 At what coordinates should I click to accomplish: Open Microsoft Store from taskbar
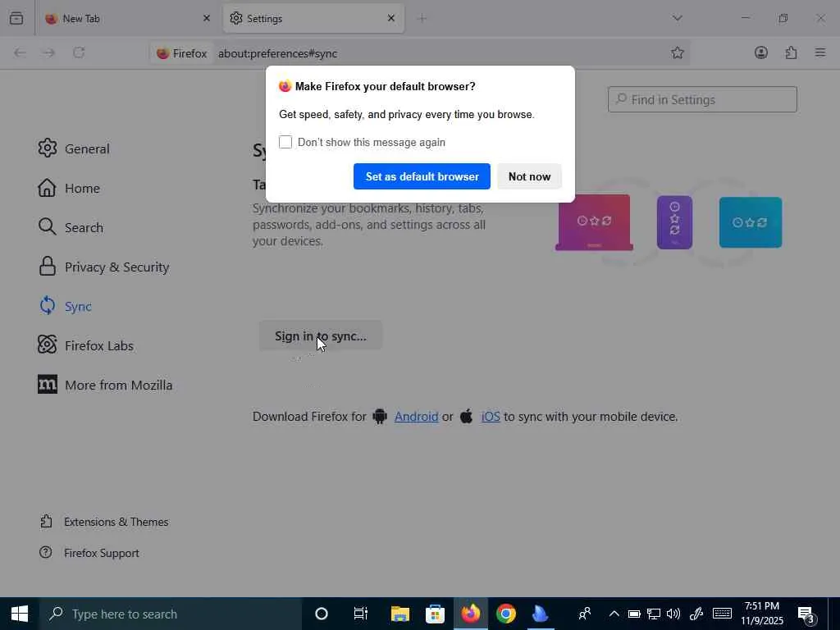tap(435, 614)
